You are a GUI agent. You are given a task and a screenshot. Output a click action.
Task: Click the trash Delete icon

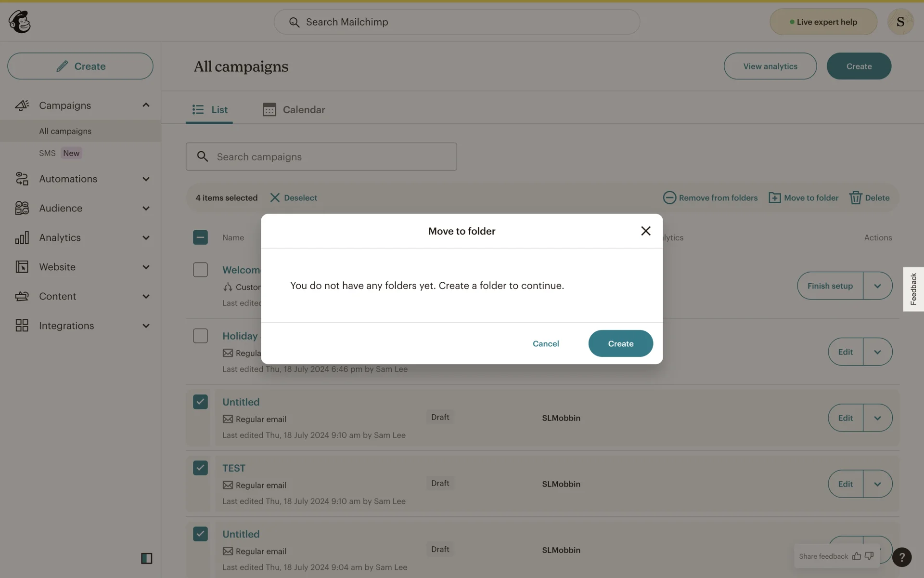coord(855,198)
